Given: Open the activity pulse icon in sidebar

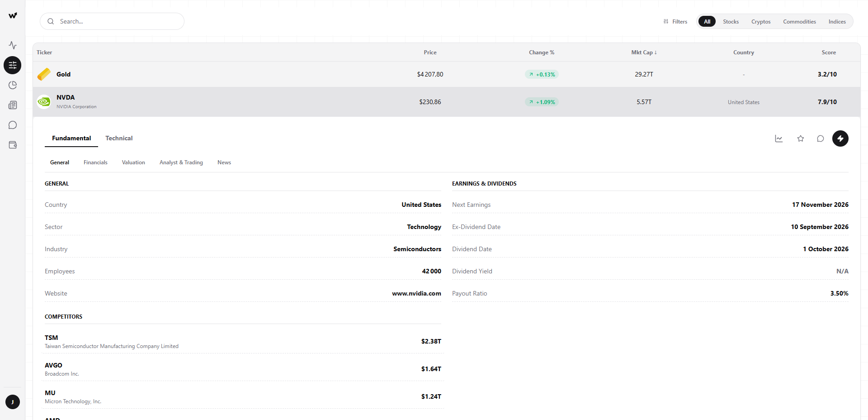Looking at the screenshot, I should pos(13,45).
